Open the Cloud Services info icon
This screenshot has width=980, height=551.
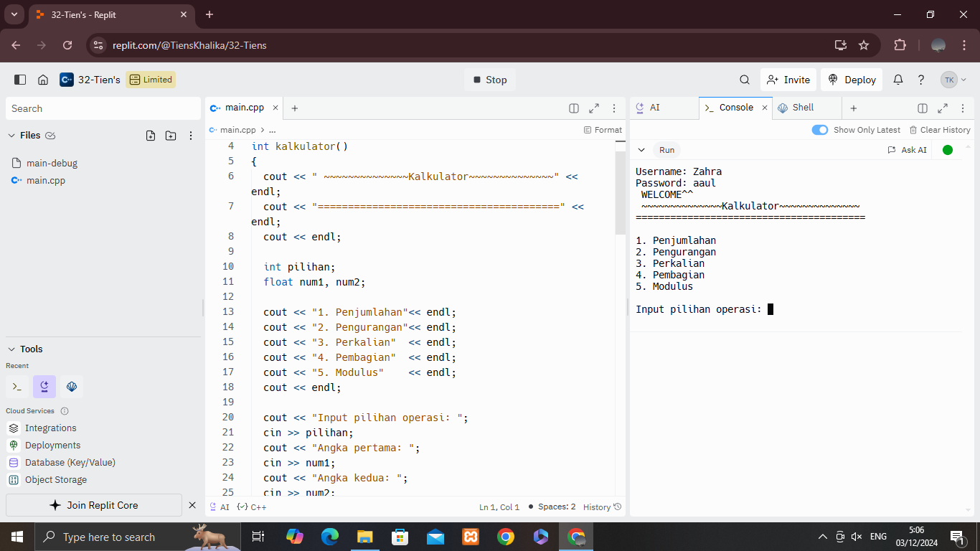click(65, 411)
